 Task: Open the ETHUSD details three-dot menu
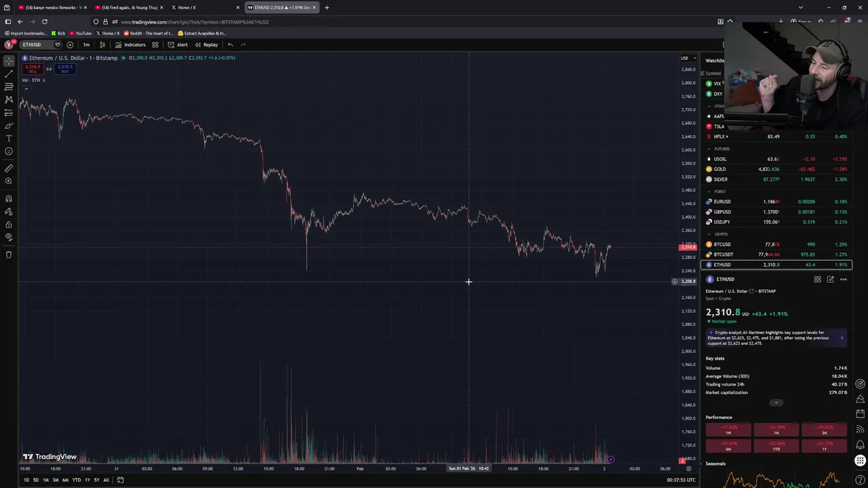pos(844,279)
